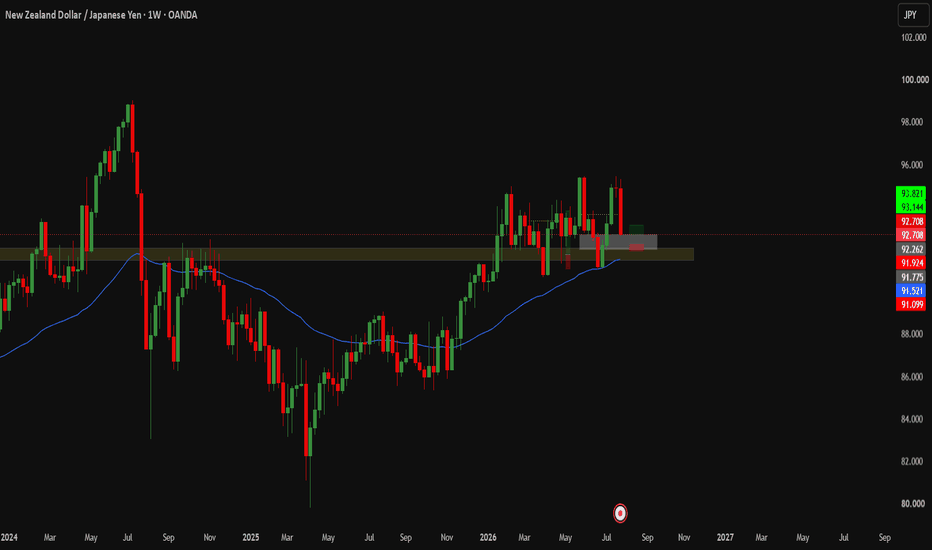Click the green 93.821 price label
Viewport: 932px width, 550px height.
pyautogui.click(x=911, y=193)
